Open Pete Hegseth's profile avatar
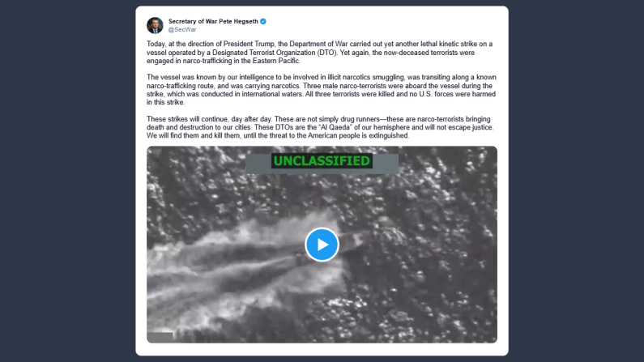644x362 pixels. 155,25
